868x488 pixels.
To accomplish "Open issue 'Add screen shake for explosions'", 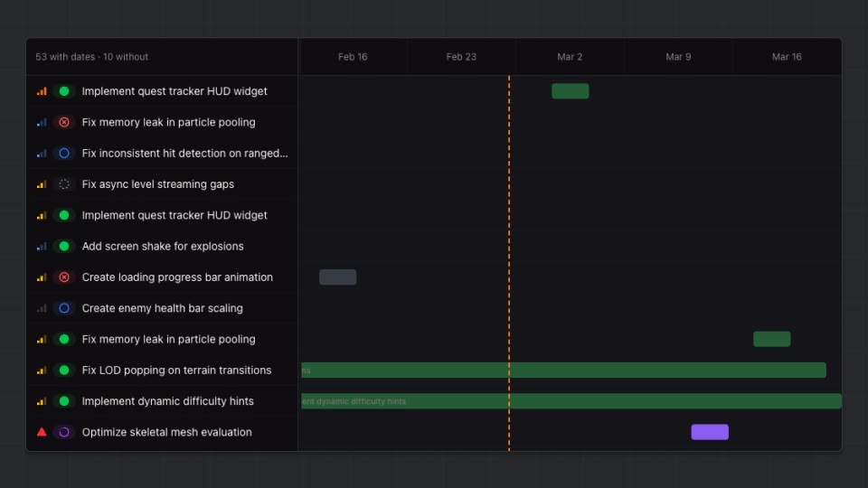I will [163, 246].
